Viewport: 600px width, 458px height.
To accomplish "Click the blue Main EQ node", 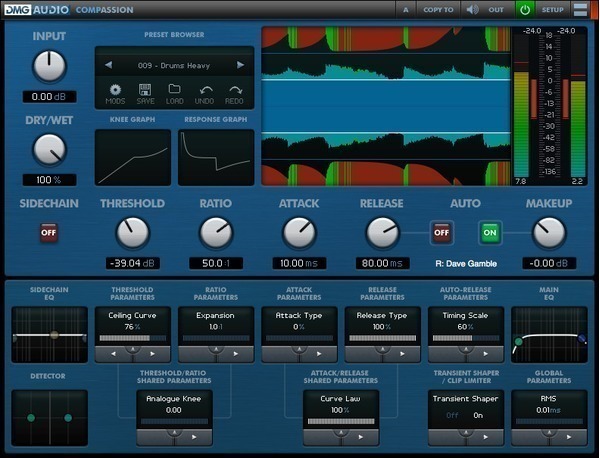I will (x=582, y=338).
